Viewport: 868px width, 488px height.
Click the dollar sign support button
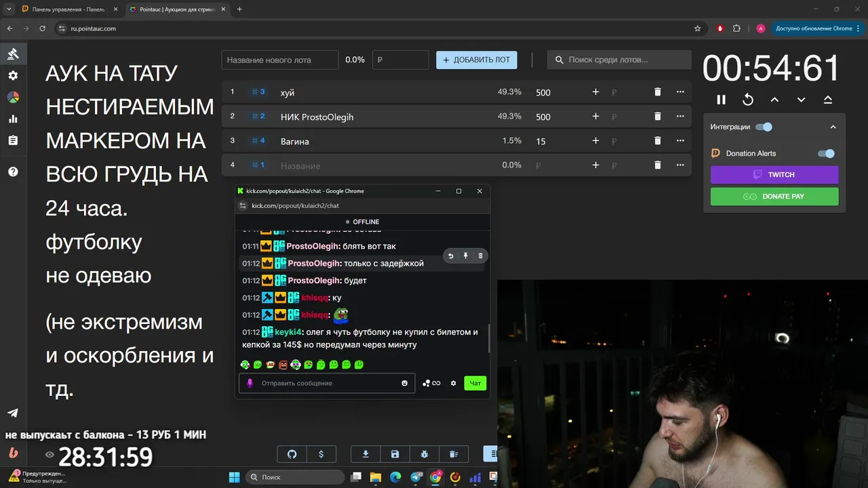coord(321,454)
